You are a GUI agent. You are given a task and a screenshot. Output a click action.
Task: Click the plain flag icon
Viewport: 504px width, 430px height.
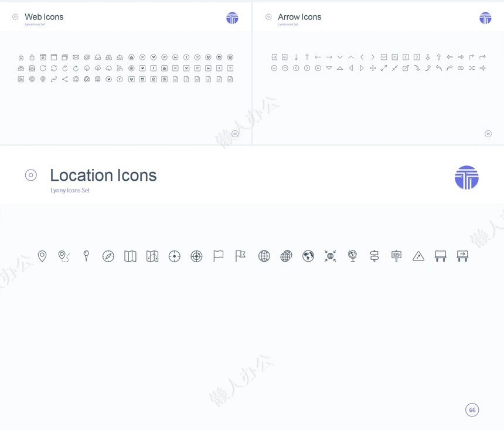pyautogui.click(x=219, y=256)
